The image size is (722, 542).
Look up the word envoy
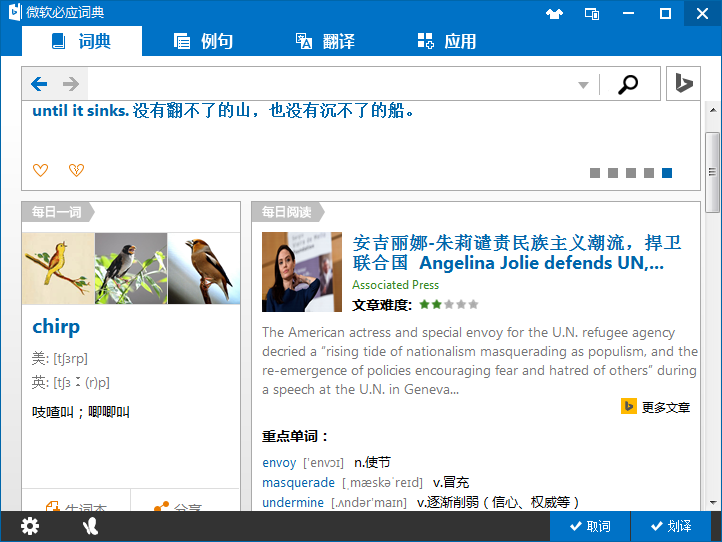point(279,462)
